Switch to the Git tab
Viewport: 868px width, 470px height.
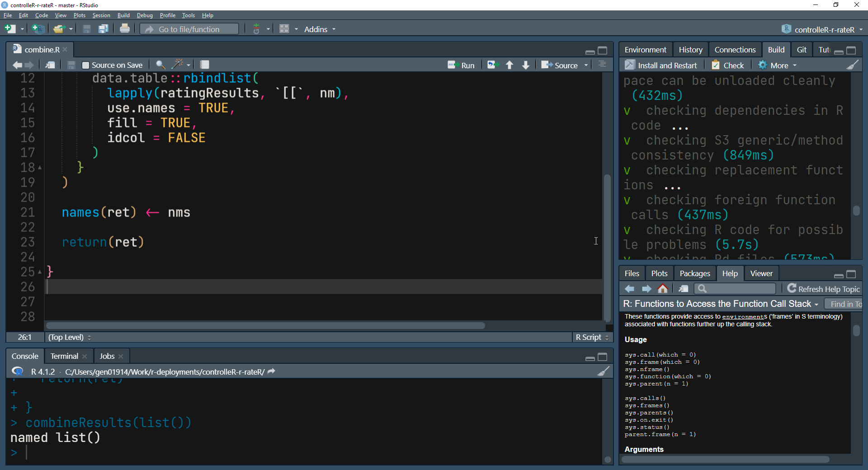tap(802, 49)
